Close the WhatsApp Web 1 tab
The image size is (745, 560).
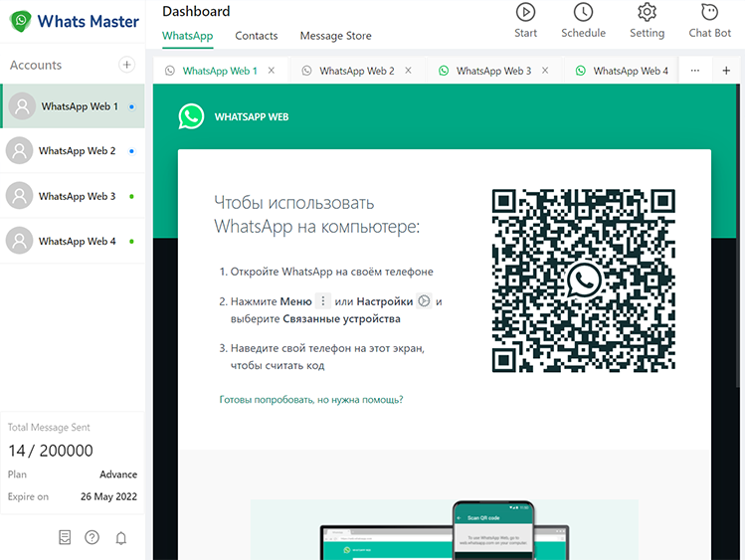(x=272, y=71)
